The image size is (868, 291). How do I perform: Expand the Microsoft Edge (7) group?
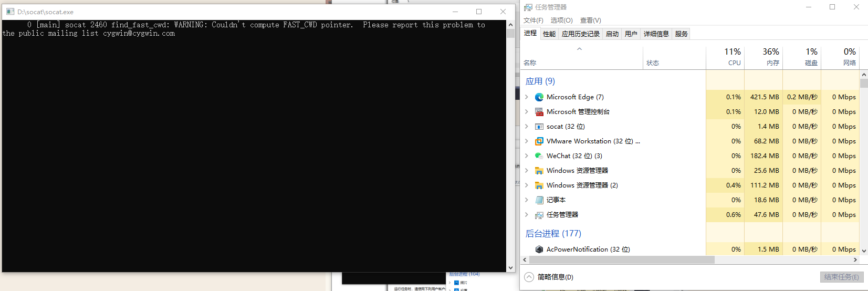click(527, 97)
